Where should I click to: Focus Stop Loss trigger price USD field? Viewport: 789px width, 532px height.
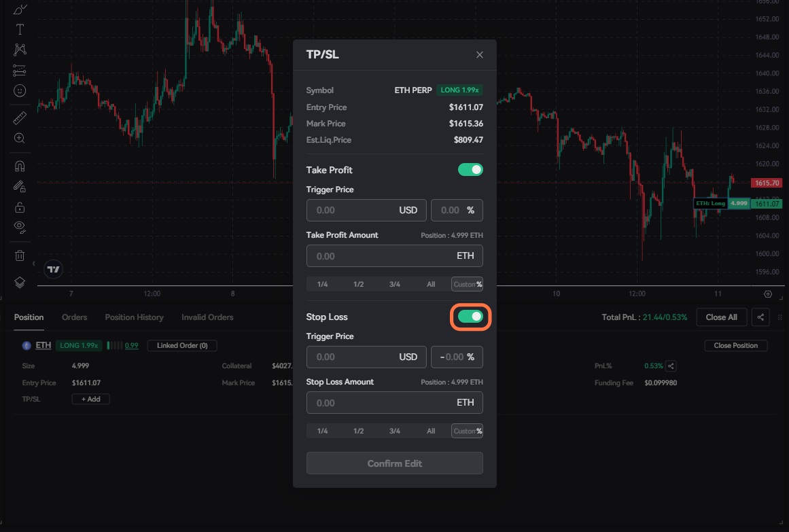[366, 357]
